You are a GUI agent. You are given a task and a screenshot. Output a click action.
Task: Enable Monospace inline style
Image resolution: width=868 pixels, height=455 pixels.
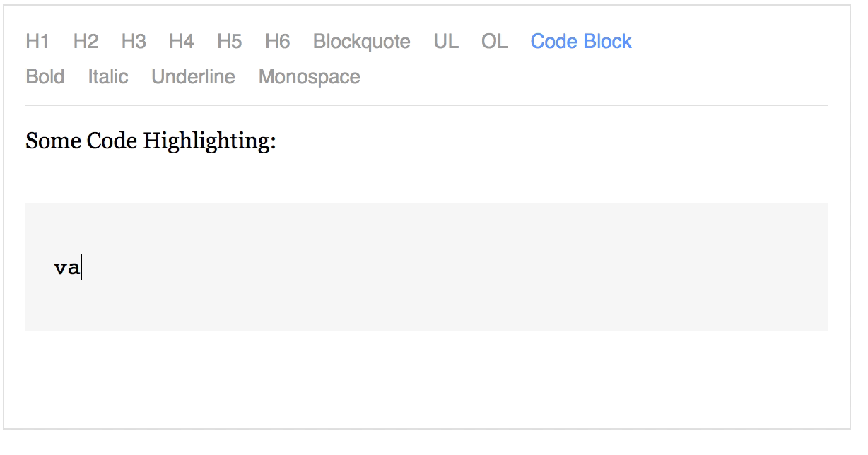[x=309, y=76]
